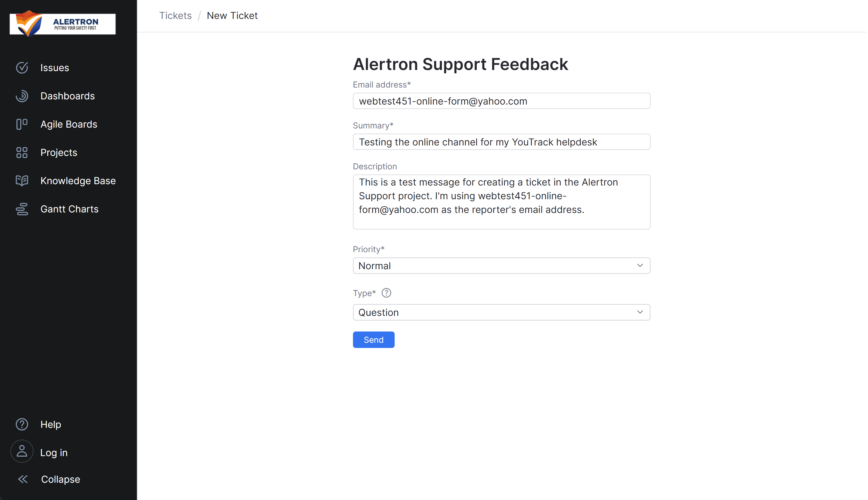The height and width of the screenshot is (500, 868).
Task: Click the question mark icon next to Type
Action: 386,293
